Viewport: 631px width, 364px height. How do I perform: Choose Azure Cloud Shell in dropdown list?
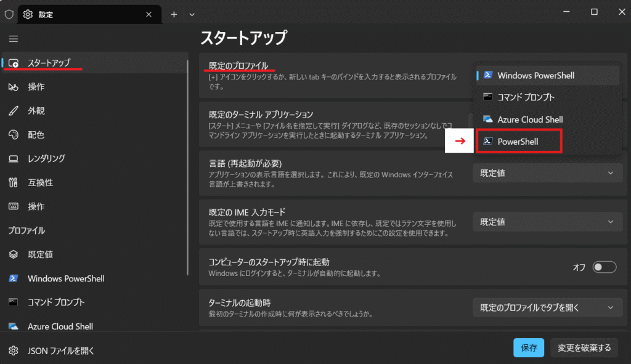(x=548, y=119)
